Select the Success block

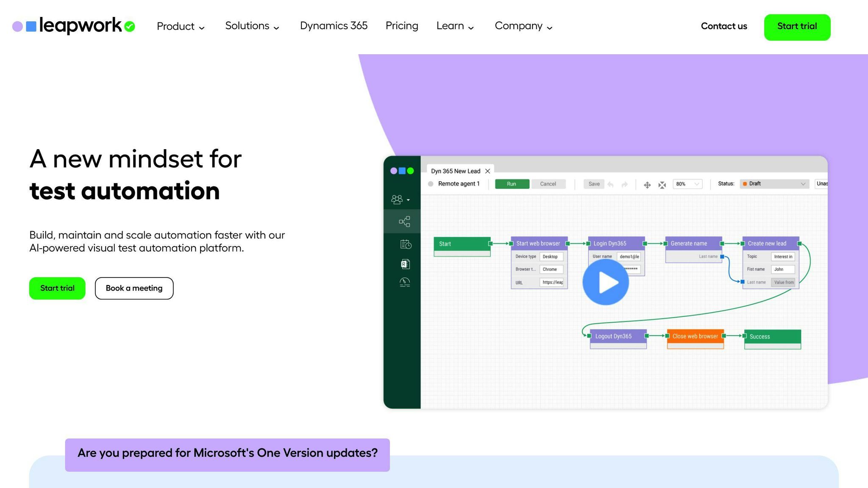point(773,339)
